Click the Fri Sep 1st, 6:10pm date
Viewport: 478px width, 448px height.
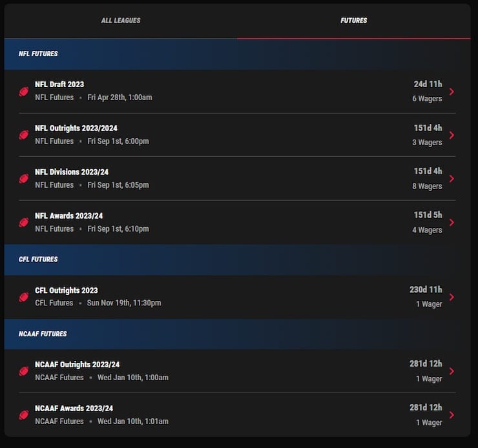118,229
